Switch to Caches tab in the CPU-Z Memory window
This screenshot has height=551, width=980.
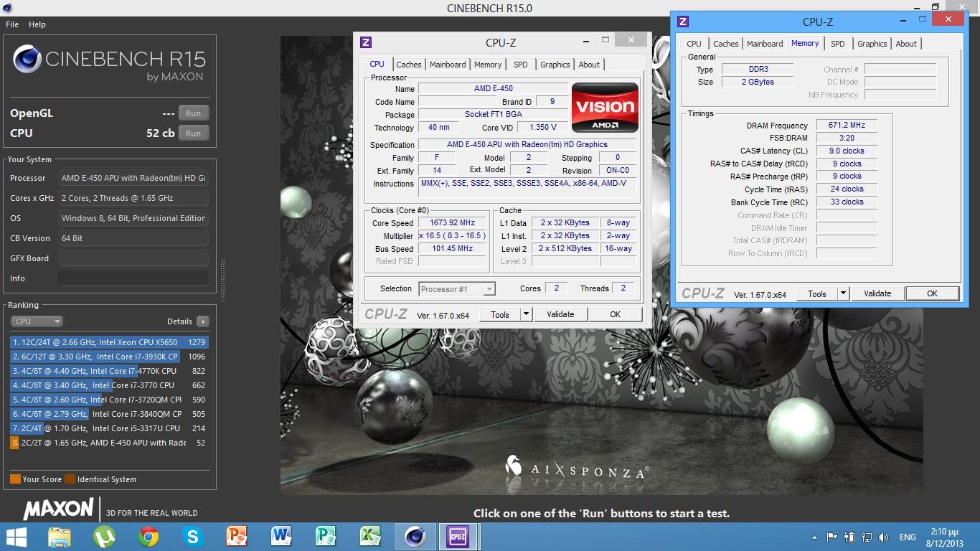coord(726,44)
